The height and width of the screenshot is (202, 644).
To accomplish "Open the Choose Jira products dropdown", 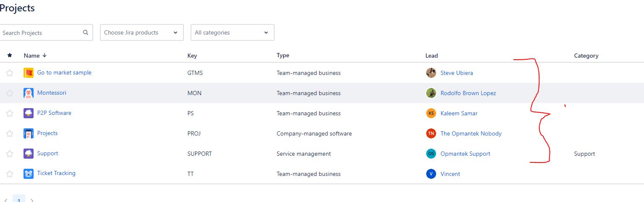I will pos(142,32).
